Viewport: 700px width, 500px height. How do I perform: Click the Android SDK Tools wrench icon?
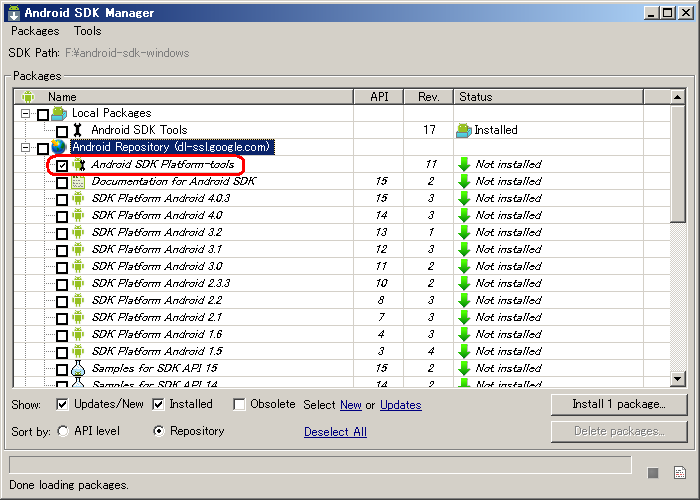tap(78, 130)
